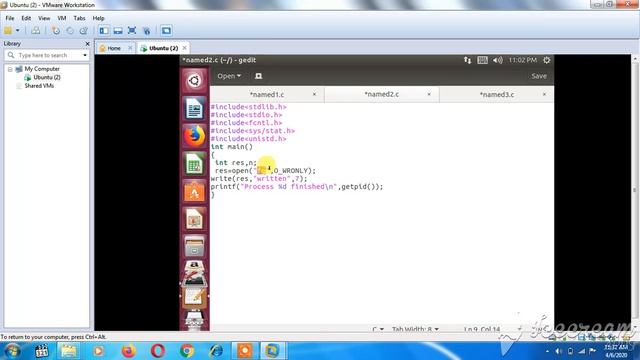Click the Save button in gedit
Image resolution: width=640 pixels, height=360 pixels.
click(x=539, y=76)
